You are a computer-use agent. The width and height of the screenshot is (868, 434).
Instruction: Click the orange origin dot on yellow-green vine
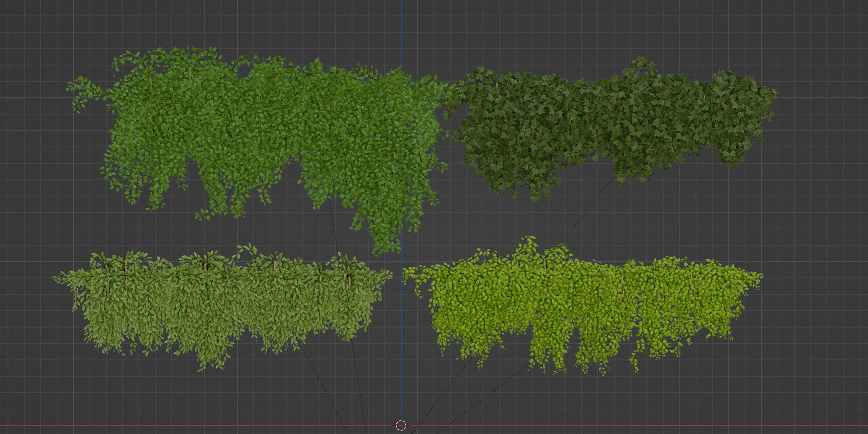click(624, 292)
